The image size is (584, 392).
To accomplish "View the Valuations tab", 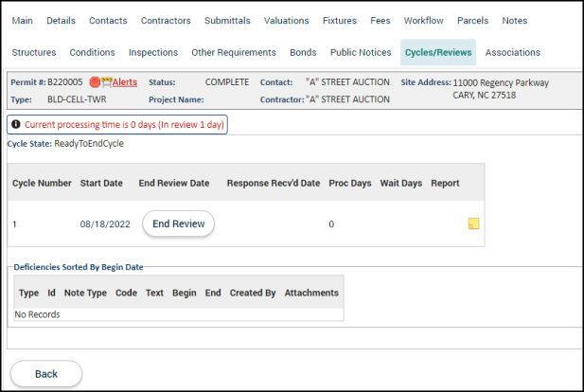I will (x=287, y=21).
